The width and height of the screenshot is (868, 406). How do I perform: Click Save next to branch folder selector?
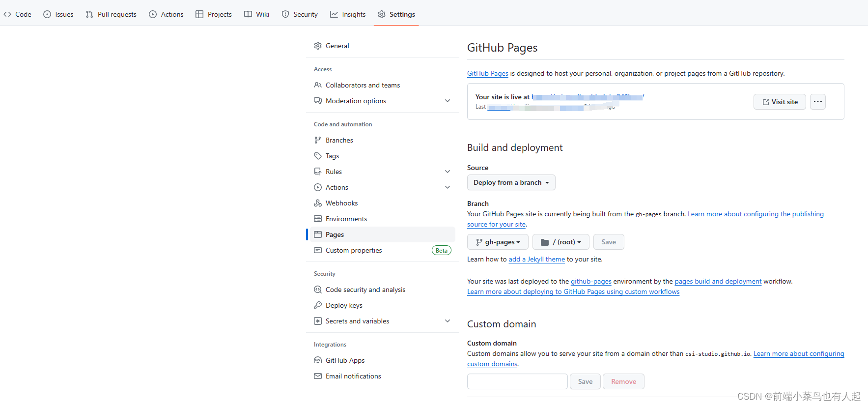609,242
